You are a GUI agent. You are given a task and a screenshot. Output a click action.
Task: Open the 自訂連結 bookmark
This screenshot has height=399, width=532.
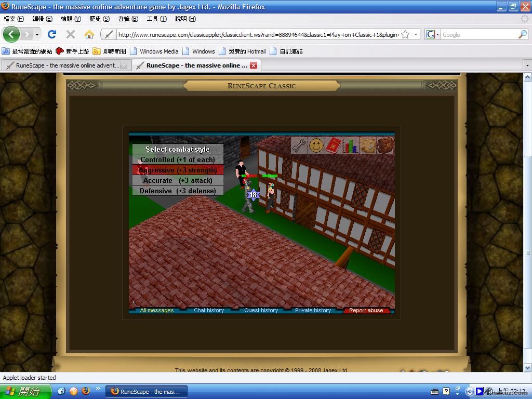point(286,51)
